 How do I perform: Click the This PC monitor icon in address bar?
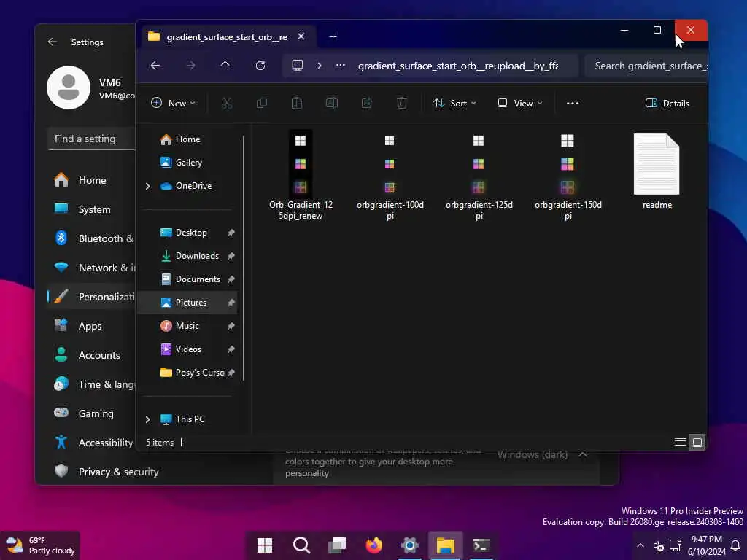click(x=298, y=65)
